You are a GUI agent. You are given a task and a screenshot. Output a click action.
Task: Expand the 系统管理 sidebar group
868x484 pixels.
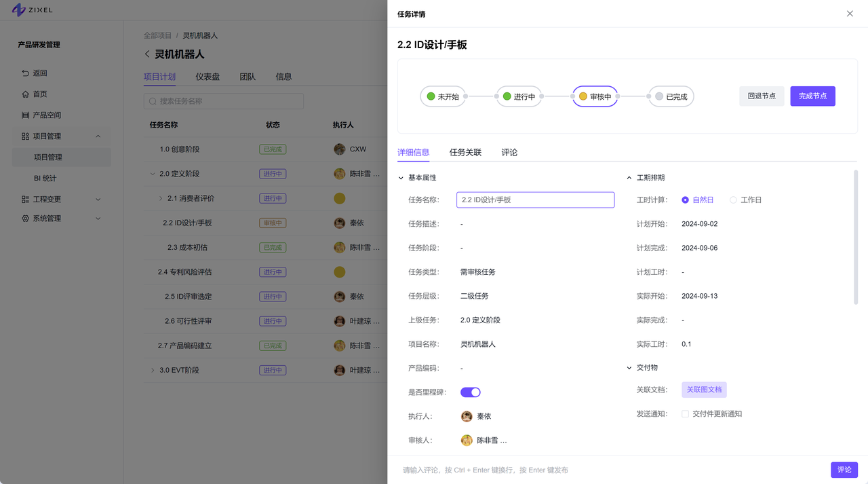click(98, 219)
